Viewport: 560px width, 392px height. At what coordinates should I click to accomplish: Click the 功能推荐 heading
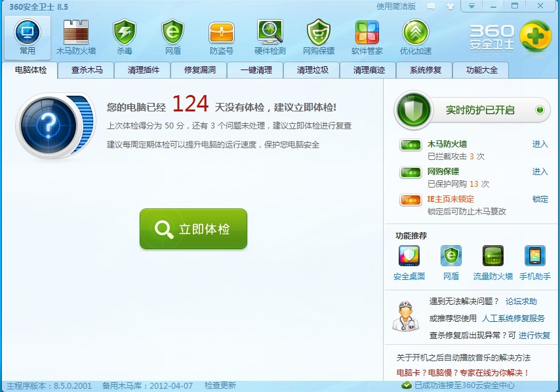click(411, 235)
